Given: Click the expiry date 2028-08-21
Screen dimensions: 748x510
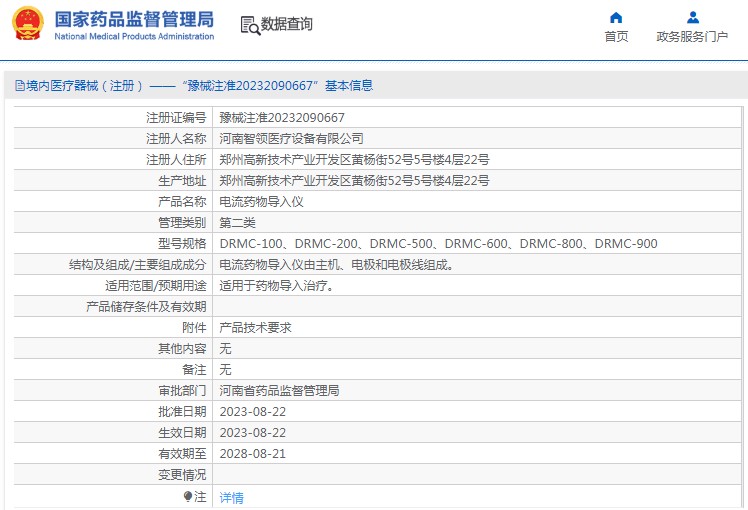Looking at the screenshot, I should 252,454.
